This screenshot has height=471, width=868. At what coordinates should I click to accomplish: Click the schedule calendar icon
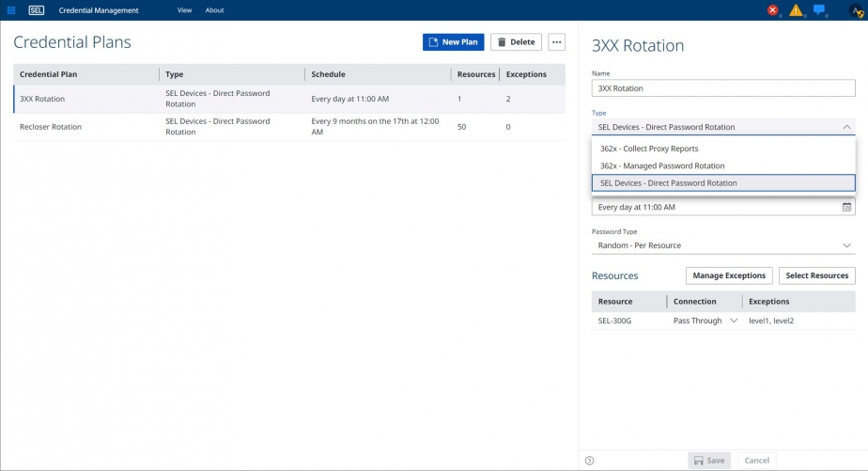pyautogui.click(x=846, y=207)
